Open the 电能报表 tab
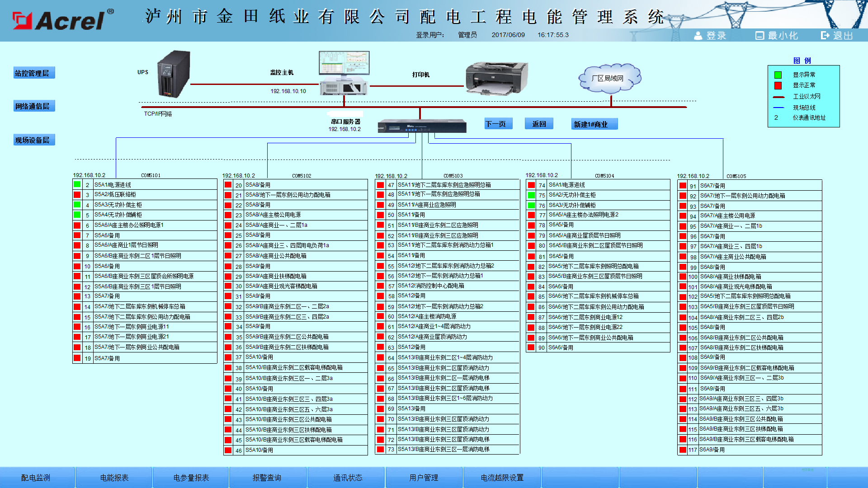 pyautogui.click(x=114, y=478)
